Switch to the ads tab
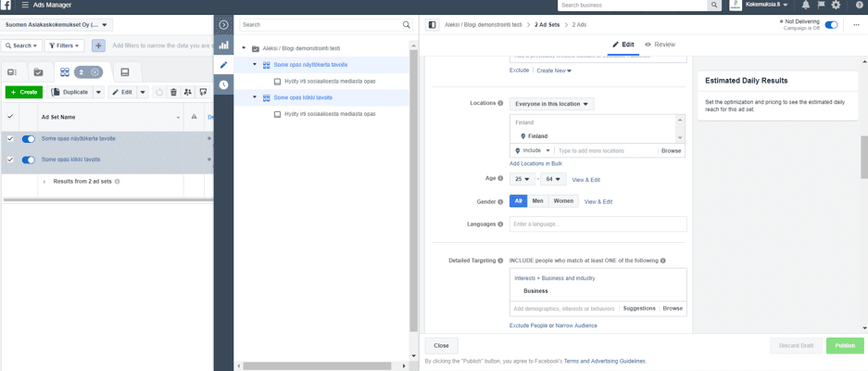Screen dimensions: 868x371 [124, 72]
